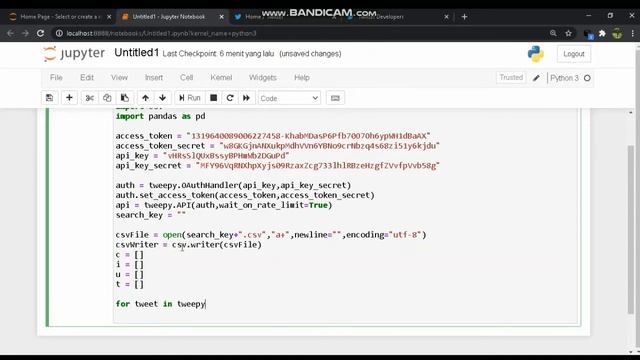Click the 'csvWriter = csv.writer(csvFile)' line
This screenshot has width=640, height=360.
pos(189,245)
